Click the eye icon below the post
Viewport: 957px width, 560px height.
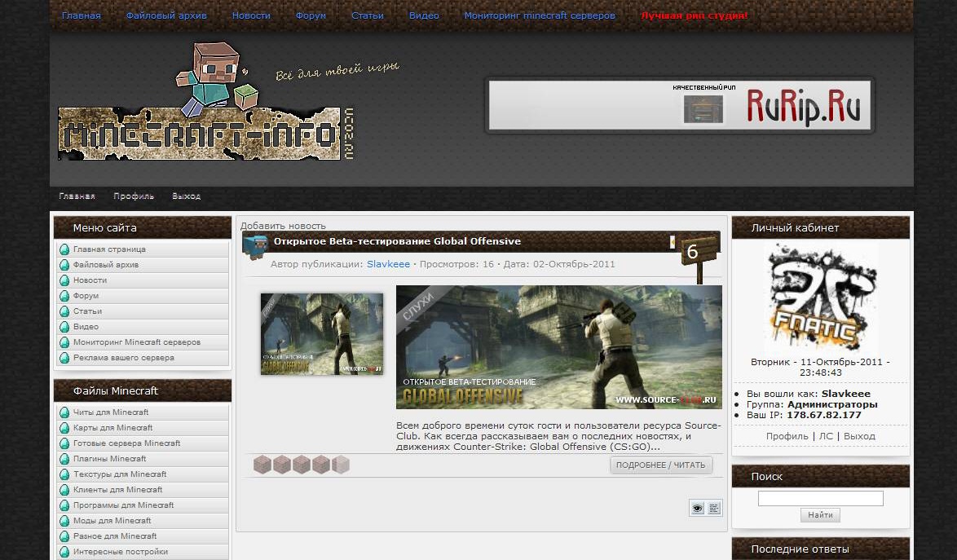[x=697, y=508]
